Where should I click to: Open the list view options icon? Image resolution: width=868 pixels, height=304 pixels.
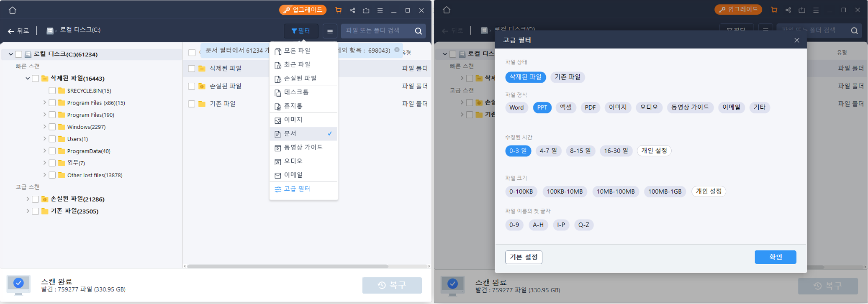point(330,31)
